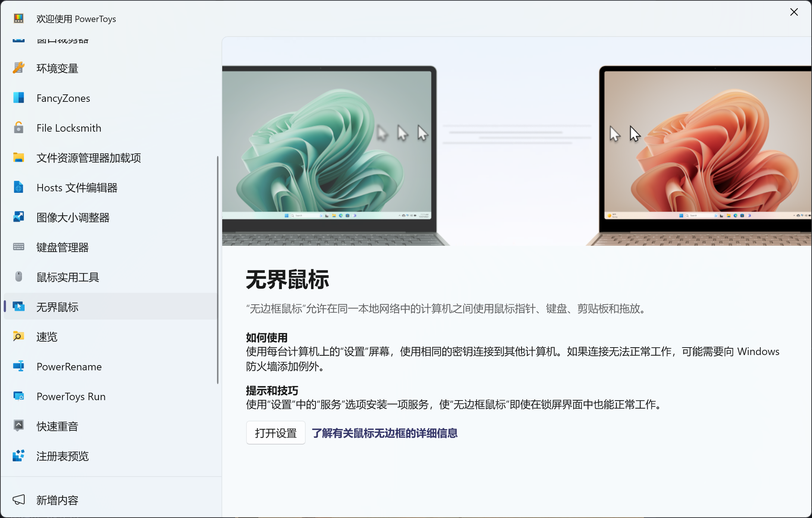812x518 pixels.
Task: Click the 鼠标实用工具 mouse icon
Action: coord(18,277)
